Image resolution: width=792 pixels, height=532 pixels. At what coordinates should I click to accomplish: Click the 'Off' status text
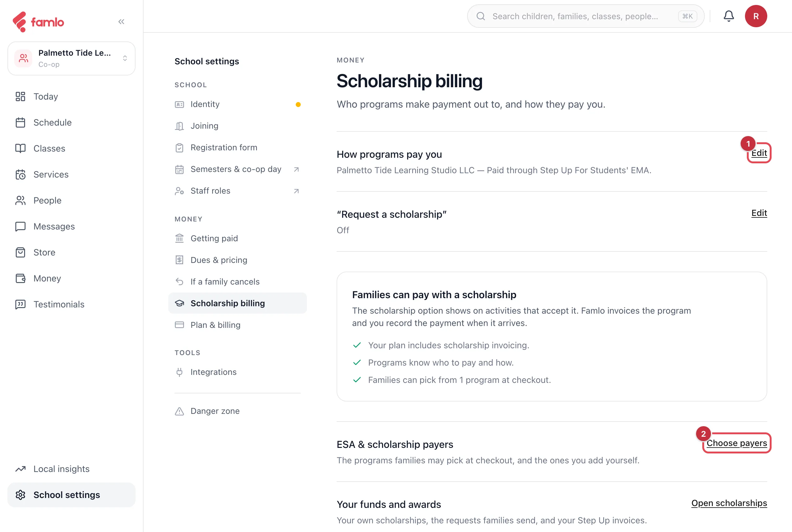tap(342, 230)
